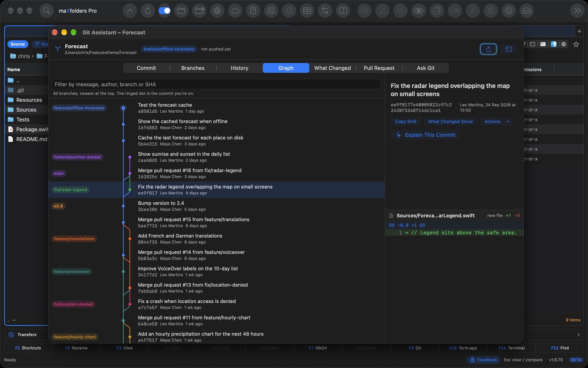Select the Pull Request tab

[x=379, y=68]
